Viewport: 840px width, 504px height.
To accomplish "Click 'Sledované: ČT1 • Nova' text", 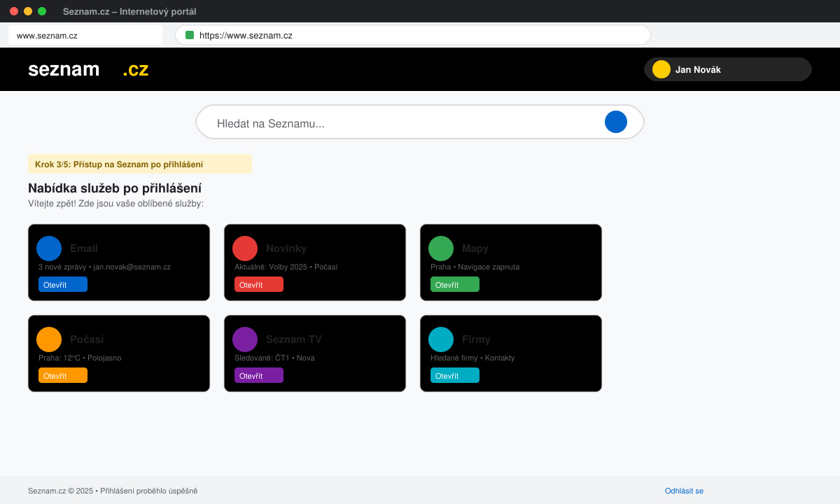I will tap(274, 358).
